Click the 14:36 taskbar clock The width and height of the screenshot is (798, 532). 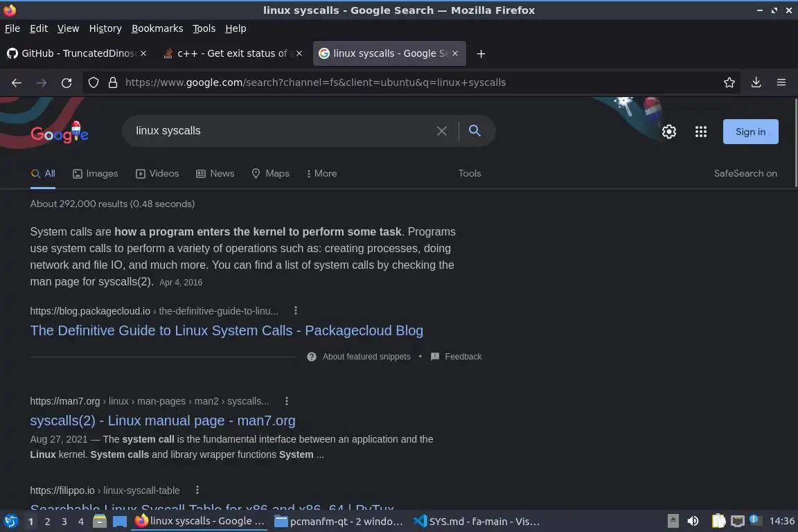click(781, 522)
